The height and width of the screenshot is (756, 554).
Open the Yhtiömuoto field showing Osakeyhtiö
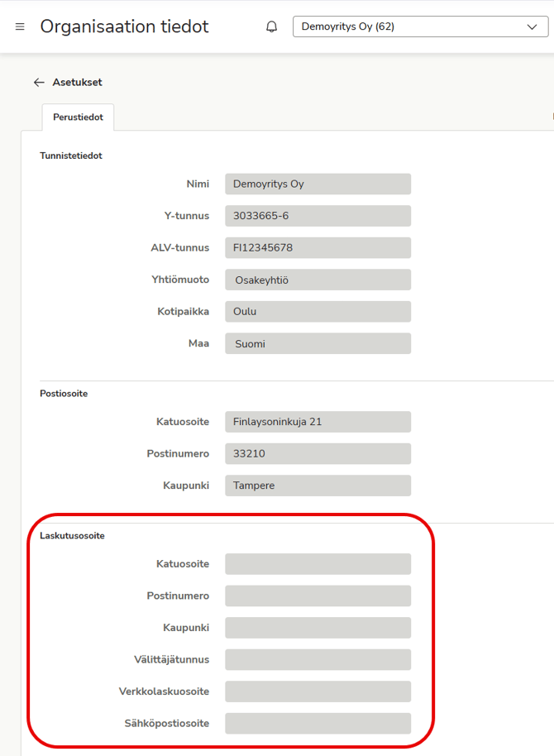pos(318,280)
